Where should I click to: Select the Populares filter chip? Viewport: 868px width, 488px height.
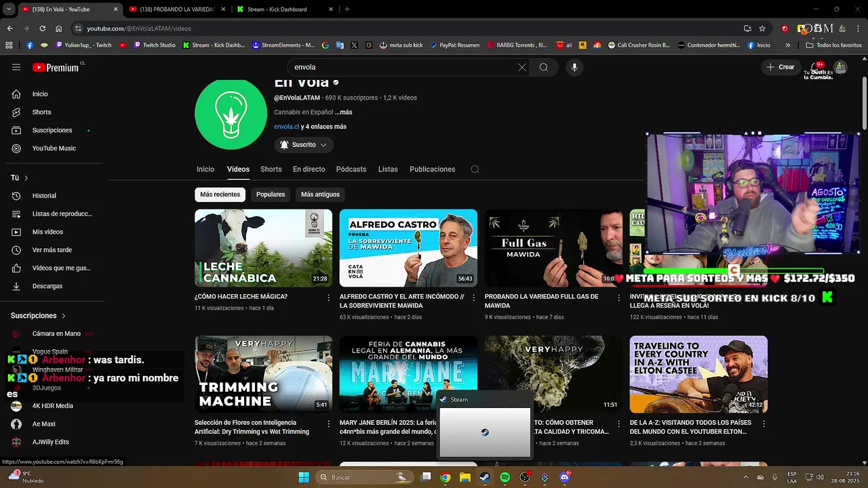[271, 195]
